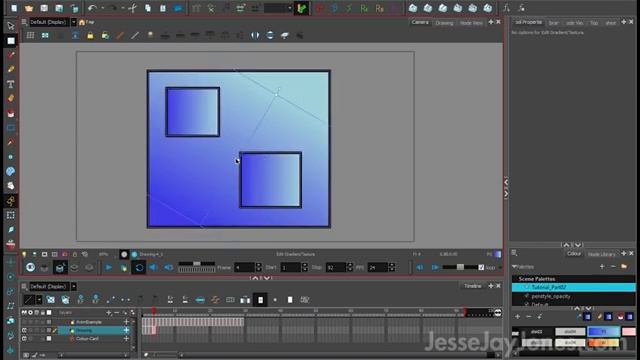Click the New Scene icon in the top toolbar
The height and width of the screenshot is (360, 640).
[x=14, y=8]
